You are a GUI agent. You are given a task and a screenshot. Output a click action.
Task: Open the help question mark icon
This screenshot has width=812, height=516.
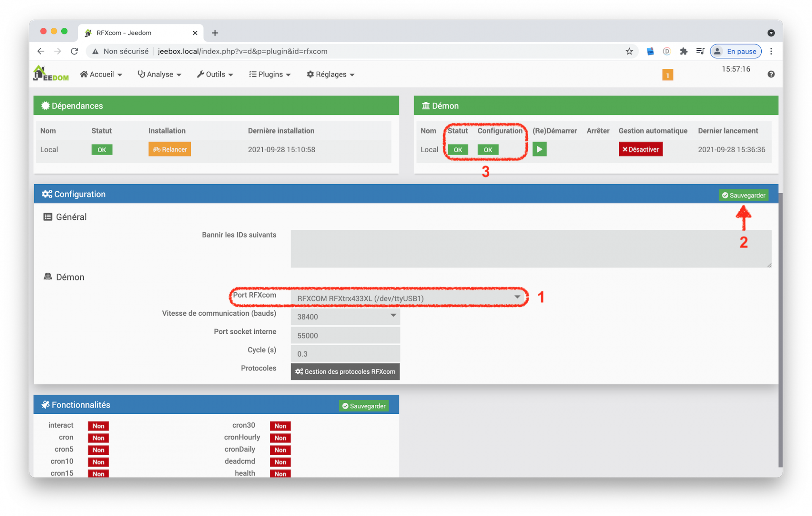coord(771,74)
